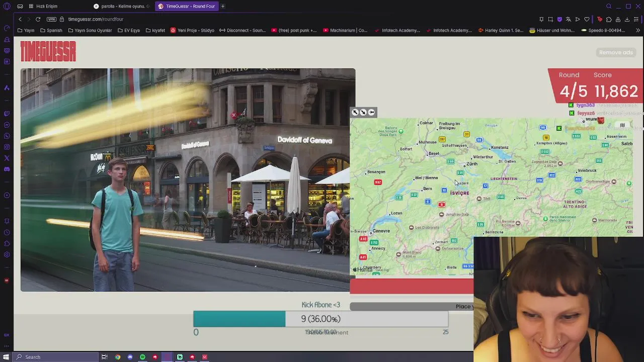This screenshot has height=362, width=644.
Task: Open the Disconnect - Soun... bookmark
Action: click(243, 30)
